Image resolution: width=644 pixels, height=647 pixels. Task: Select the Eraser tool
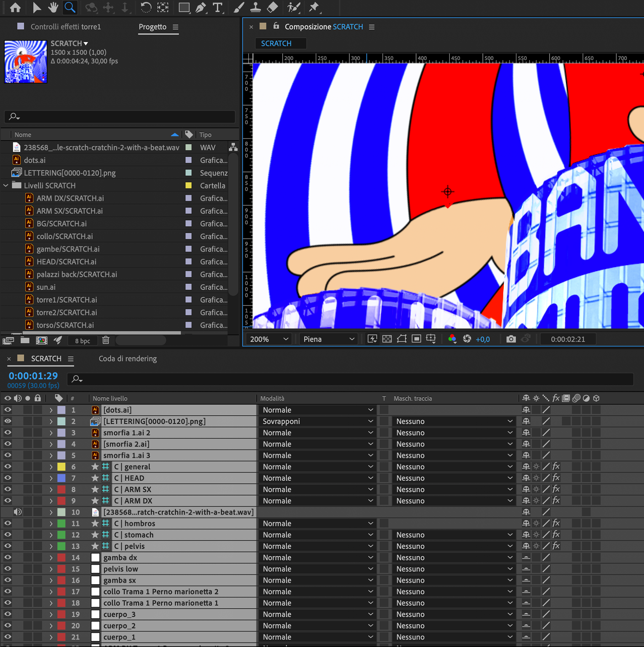click(x=272, y=7)
